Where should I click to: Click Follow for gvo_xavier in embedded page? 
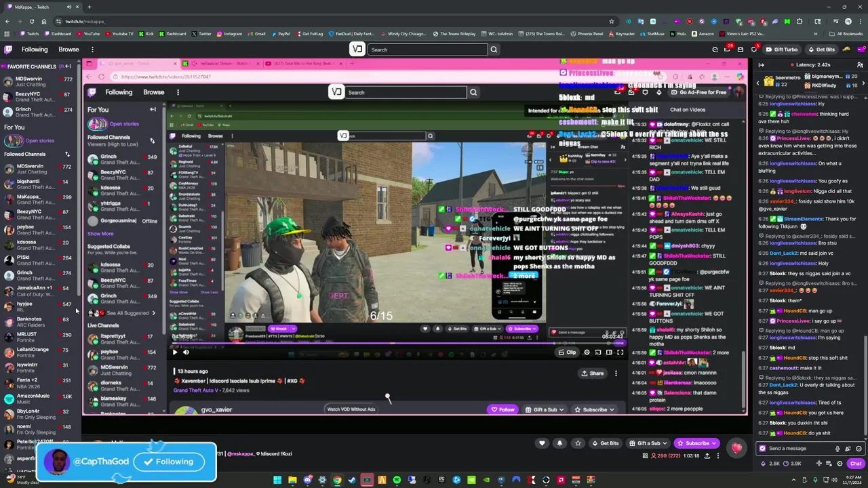coord(502,409)
